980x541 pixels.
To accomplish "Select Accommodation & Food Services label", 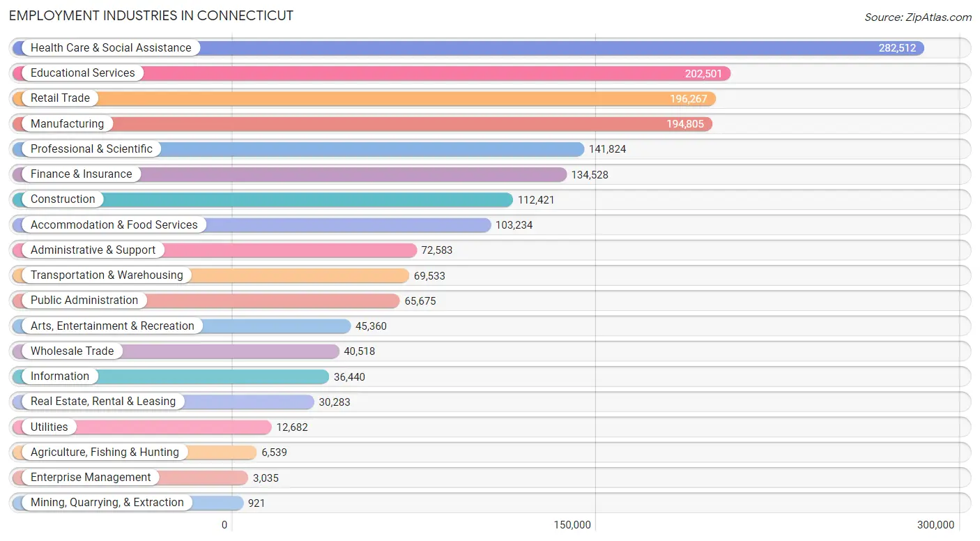I will pos(114,225).
